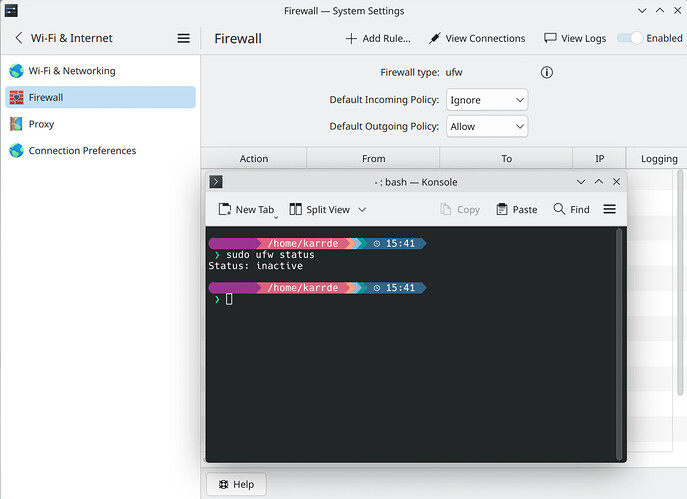Minimize the Konsole window
The height and width of the screenshot is (499, 687).
pyautogui.click(x=581, y=182)
